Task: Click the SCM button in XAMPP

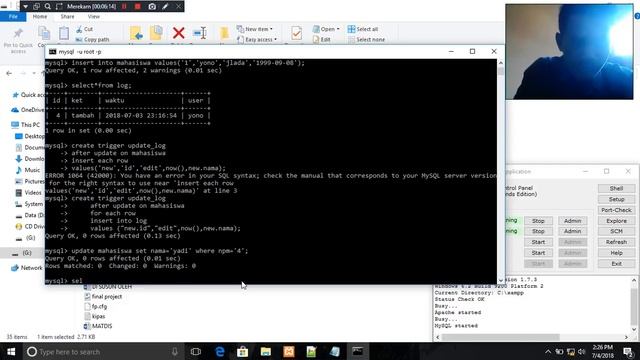Action: tap(616, 231)
